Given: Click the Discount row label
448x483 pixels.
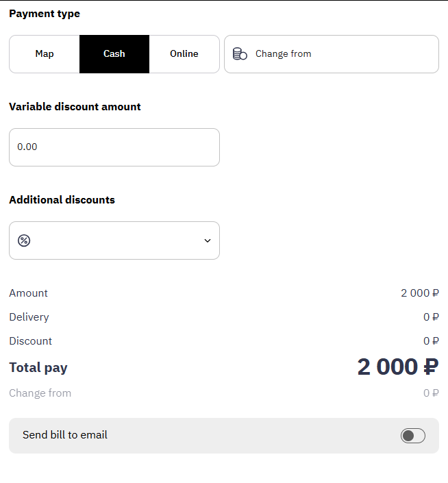Looking at the screenshot, I should pyautogui.click(x=30, y=341).
